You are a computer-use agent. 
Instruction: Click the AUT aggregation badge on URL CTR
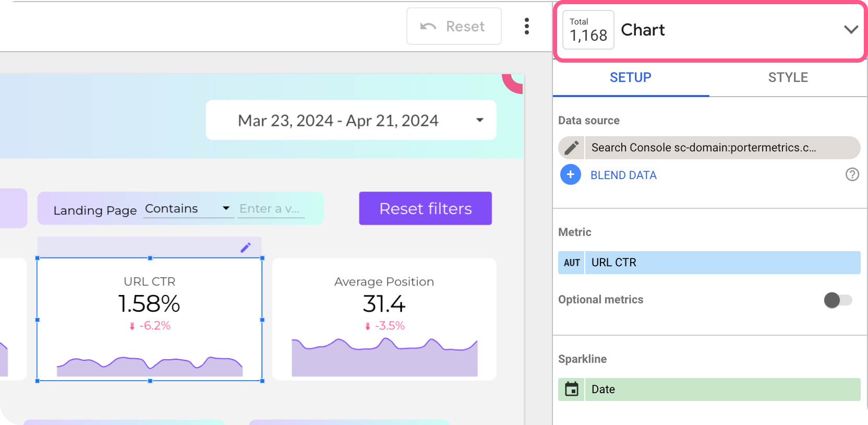[572, 263]
